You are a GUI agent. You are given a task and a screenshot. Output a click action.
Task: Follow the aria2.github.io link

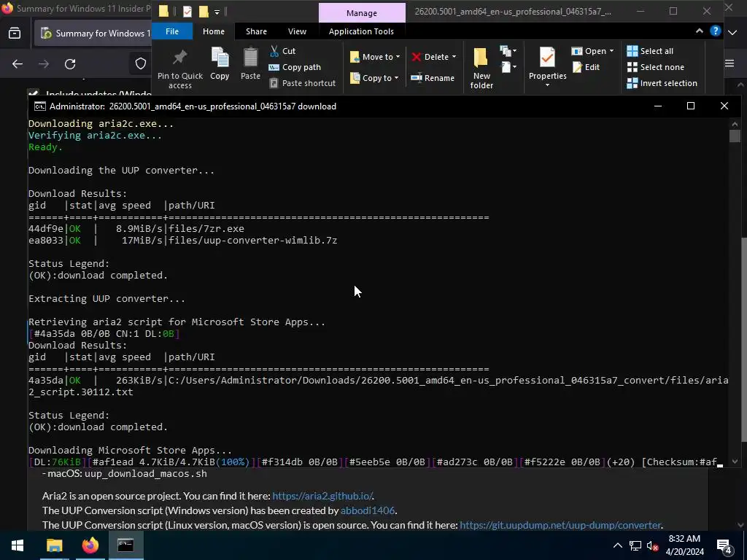[x=322, y=496]
